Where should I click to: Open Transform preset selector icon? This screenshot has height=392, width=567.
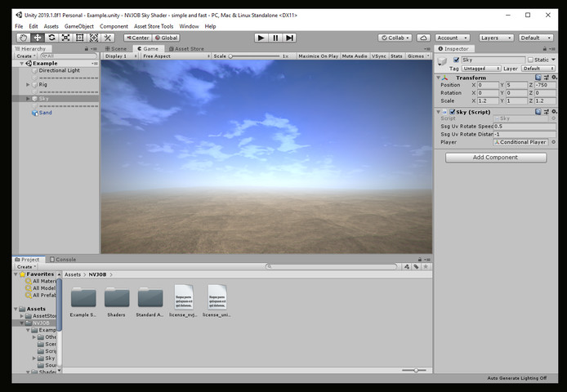(547, 78)
